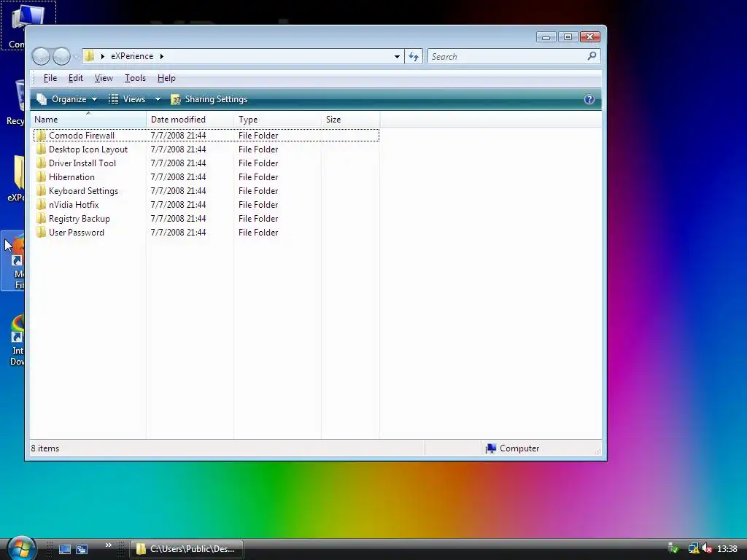The width and height of the screenshot is (747, 560).
Task: Expand arrow after eXPerience breadcrumb
Action: click(x=161, y=56)
